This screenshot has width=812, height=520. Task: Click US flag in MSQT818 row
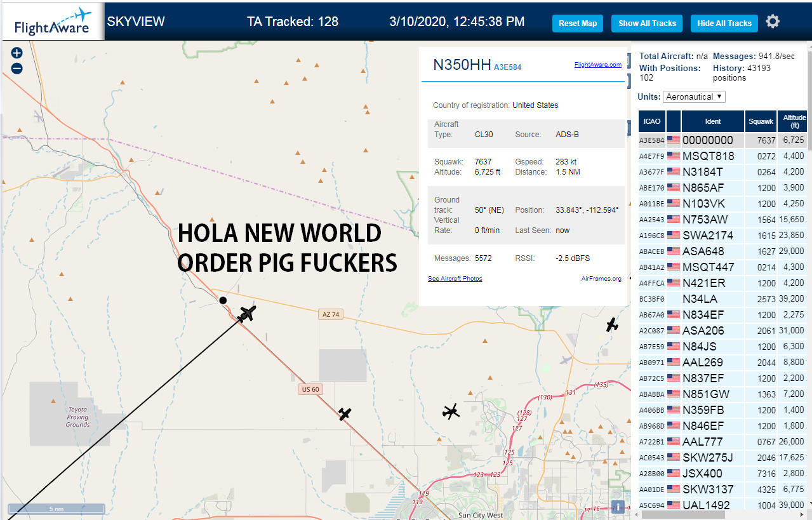673,156
